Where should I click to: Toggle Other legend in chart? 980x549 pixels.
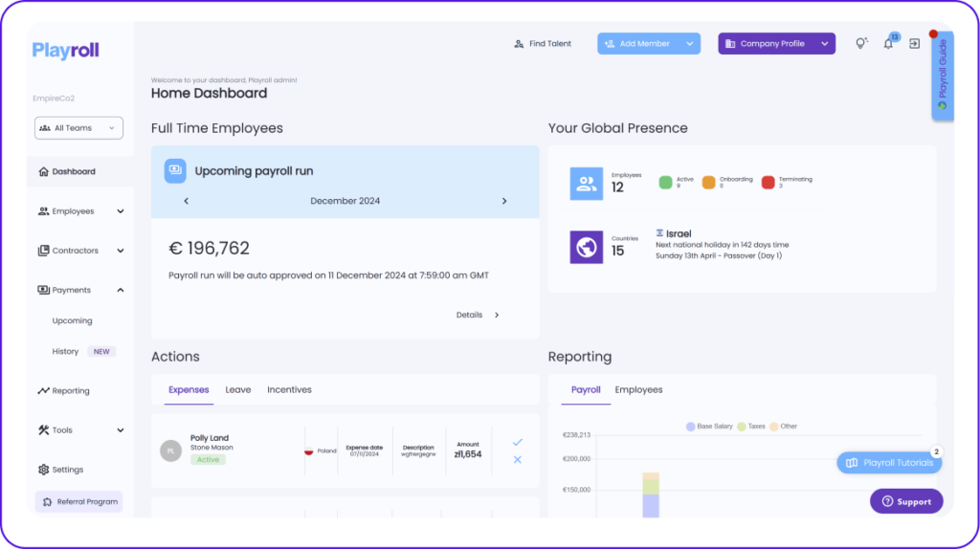coord(783,427)
